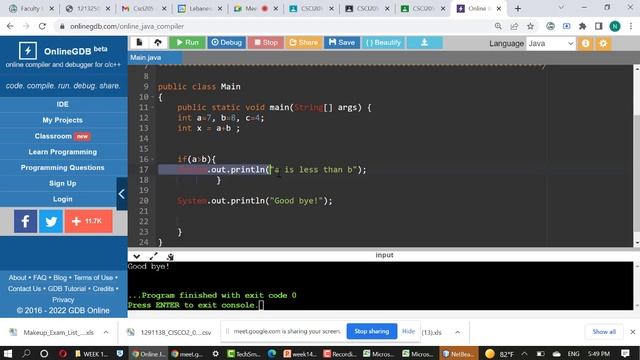Open My Projects in the sidebar
640x360 pixels.
[63, 120]
